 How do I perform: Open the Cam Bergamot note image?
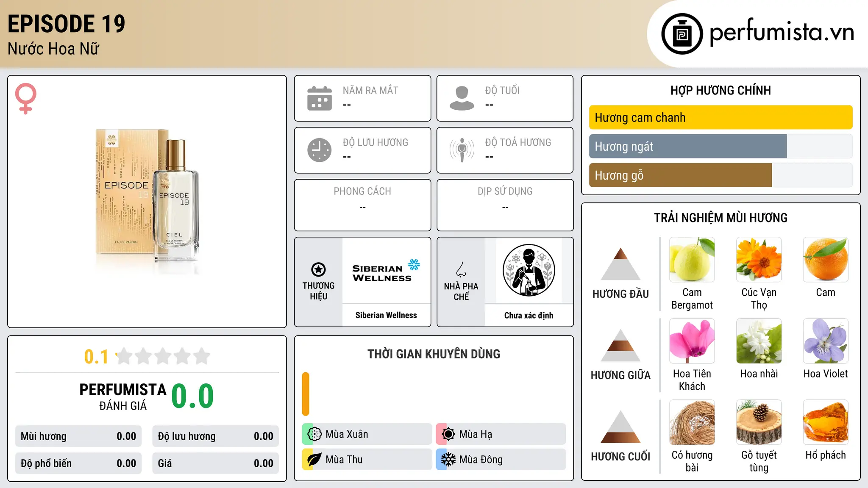click(x=692, y=260)
